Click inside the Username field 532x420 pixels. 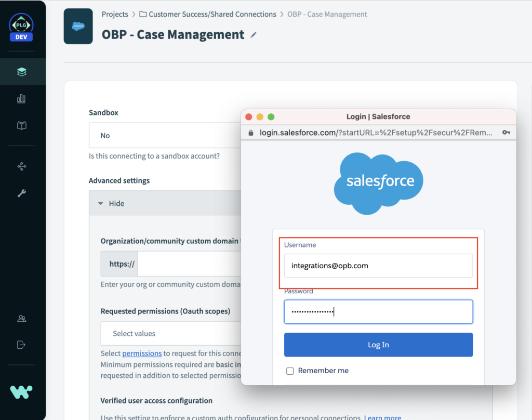[x=378, y=265]
